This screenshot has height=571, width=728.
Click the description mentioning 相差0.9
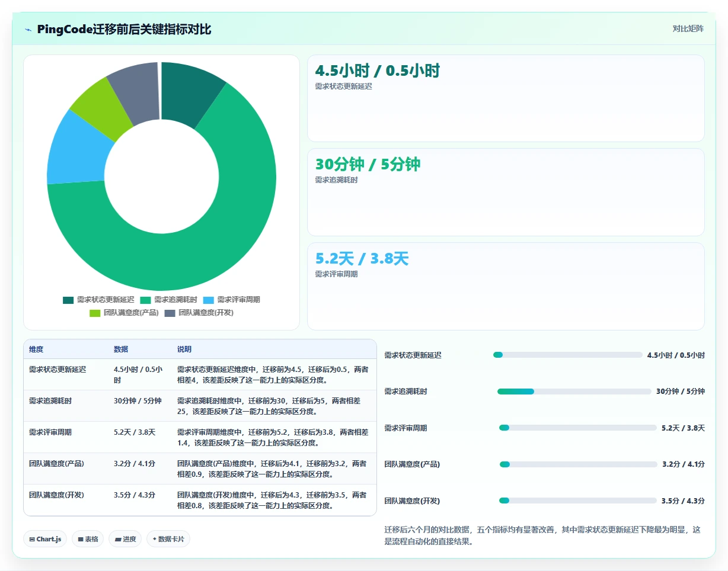point(273,469)
